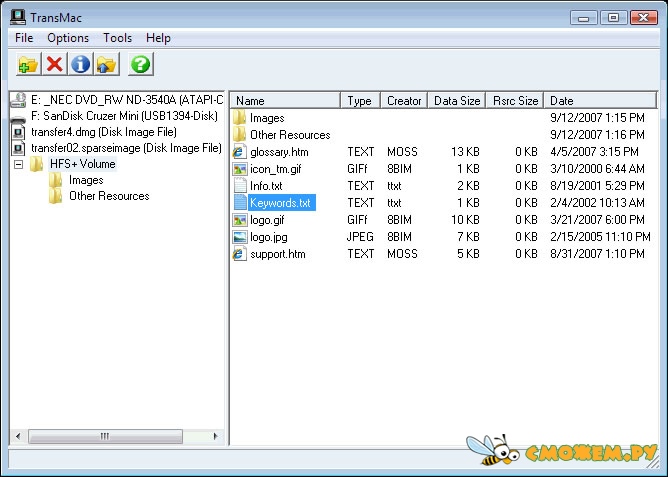Sort by Name column header
The image size is (668, 477).
pyautogui.click(x=285, y=101)
